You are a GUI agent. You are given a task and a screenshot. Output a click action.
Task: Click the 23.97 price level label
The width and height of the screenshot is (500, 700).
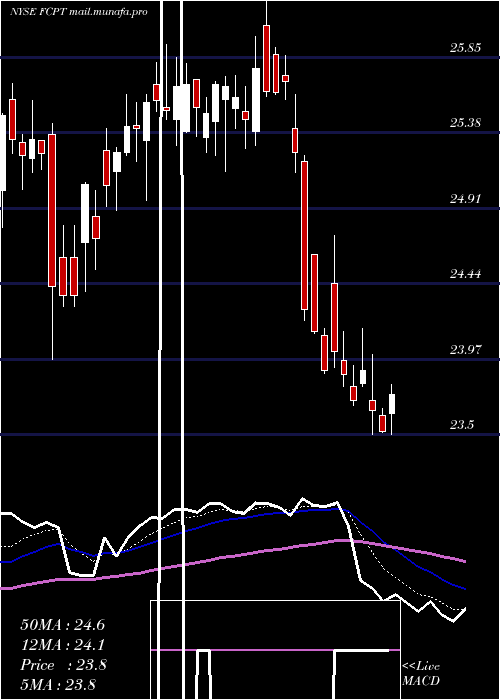click(465, 350)
